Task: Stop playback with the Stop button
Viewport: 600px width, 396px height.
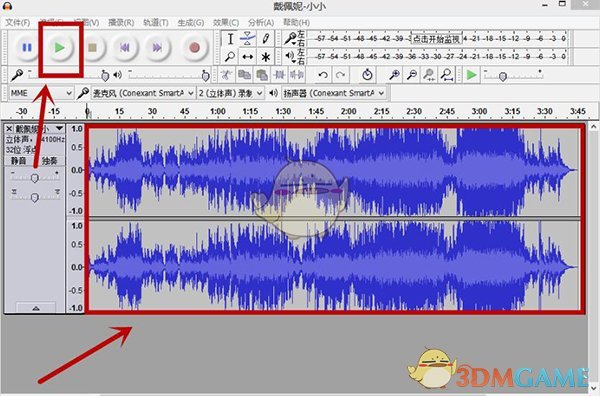Action: (92, 47)
